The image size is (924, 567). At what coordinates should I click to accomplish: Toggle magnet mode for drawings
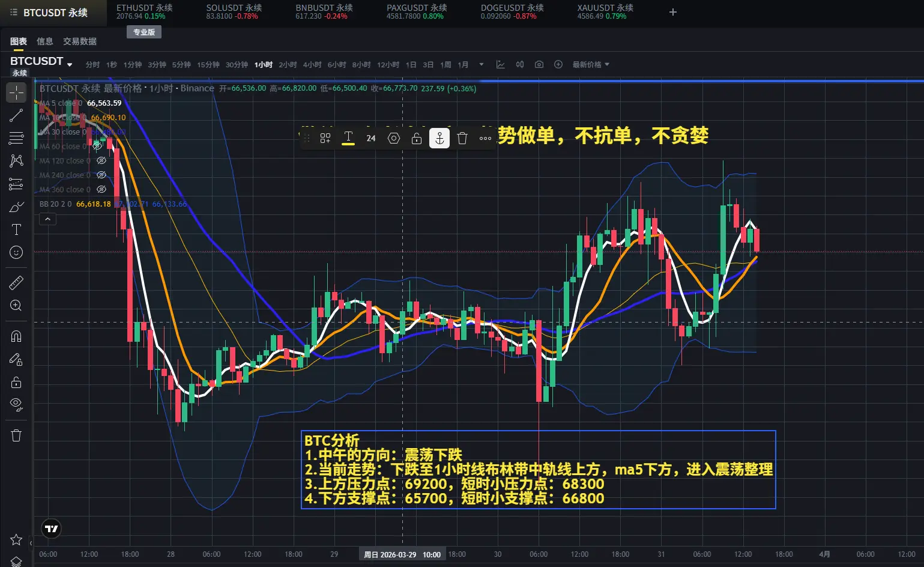(16, 336)
